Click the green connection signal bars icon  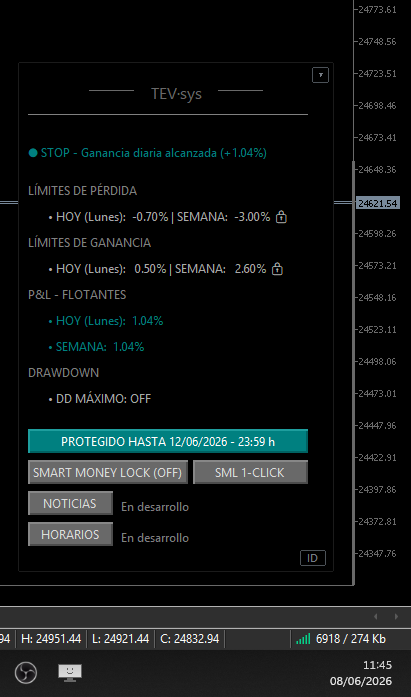(303, 639)
